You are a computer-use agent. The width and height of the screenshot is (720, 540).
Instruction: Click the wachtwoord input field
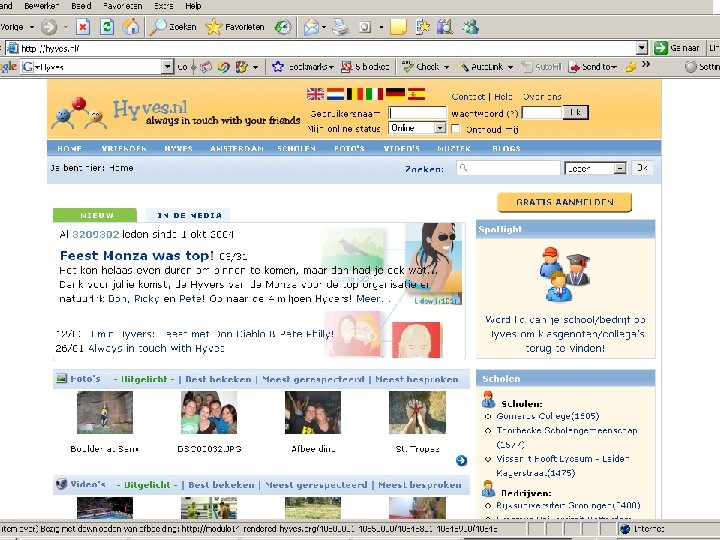pyautogui.click(x=542, y=112)
